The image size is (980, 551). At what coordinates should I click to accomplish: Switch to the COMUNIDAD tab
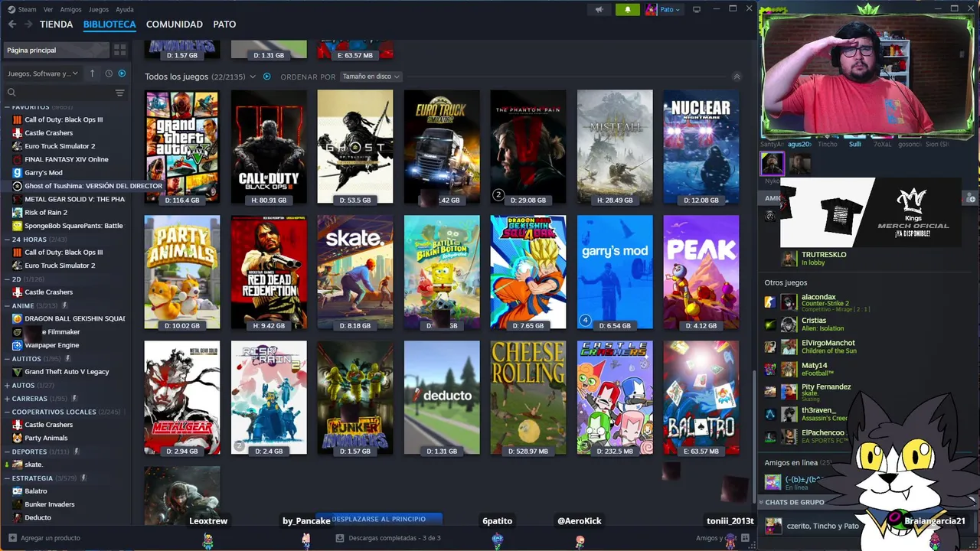[x=175, y=24]
